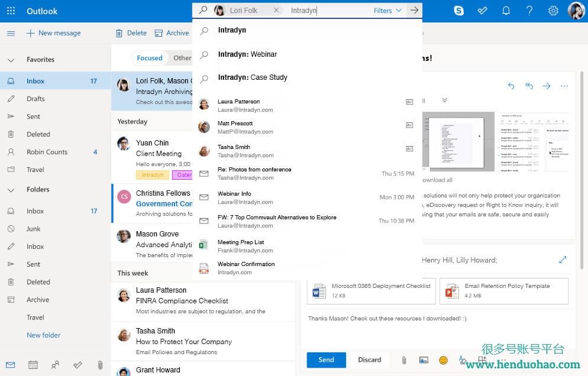Archive the selected message
This screenshot has height=376, width=588.
point(172,33)
